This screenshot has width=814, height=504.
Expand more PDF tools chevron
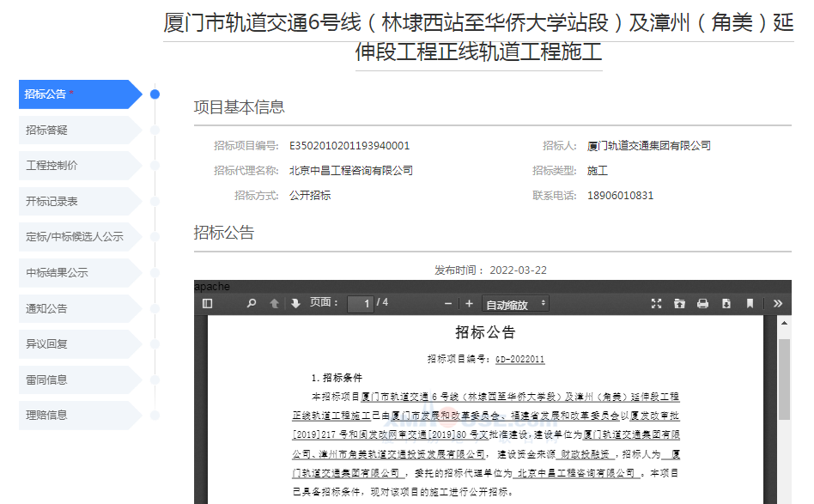point(777,303)
